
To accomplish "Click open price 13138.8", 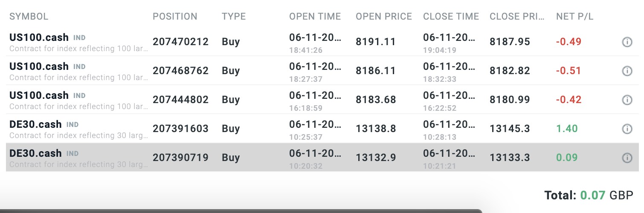I will [x=376, y=129].
